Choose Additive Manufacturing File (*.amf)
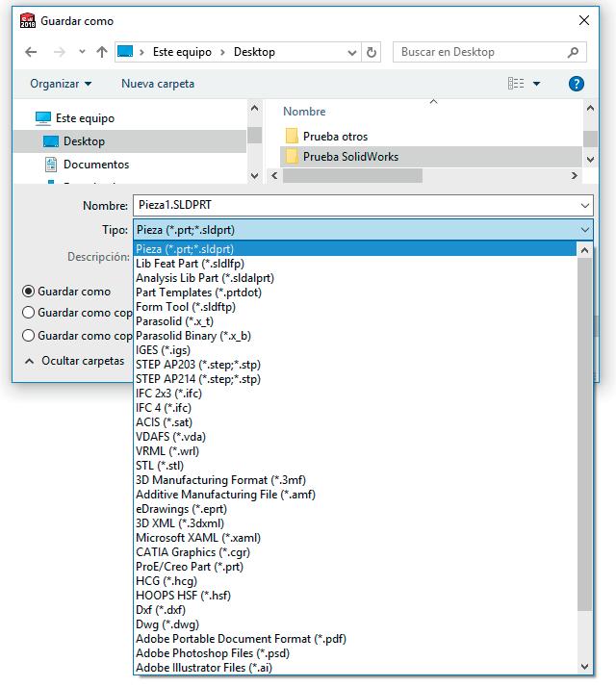 coord(355,495)
